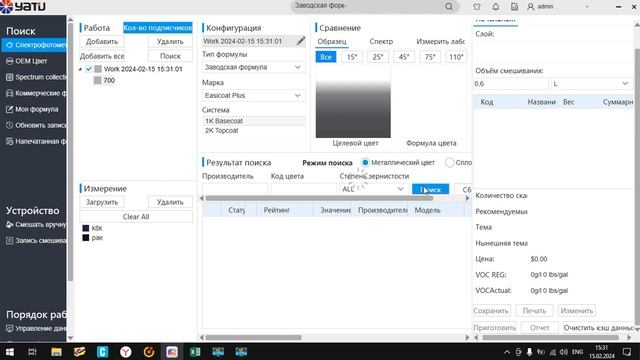Click blue Поиск button in Результат поиска
Viewport: 640px width, 360px height.
pyautogui.click(x=431, y=189)
